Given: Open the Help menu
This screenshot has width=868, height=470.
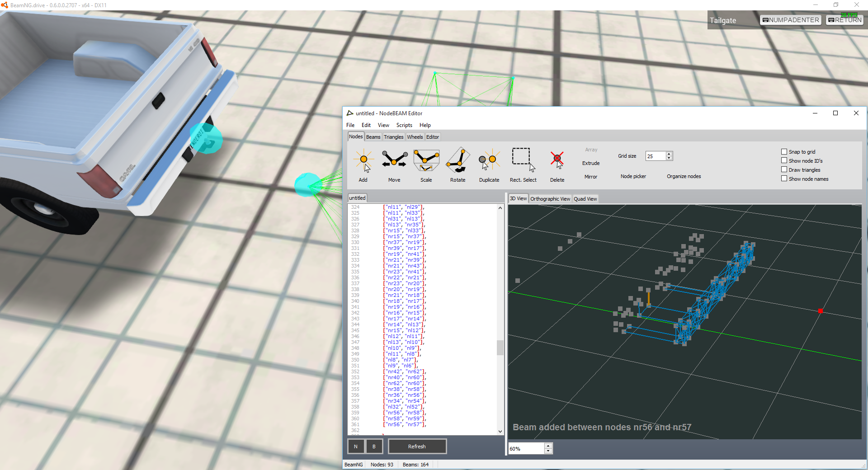Looking at the screenshot, I should click(425, 125).
